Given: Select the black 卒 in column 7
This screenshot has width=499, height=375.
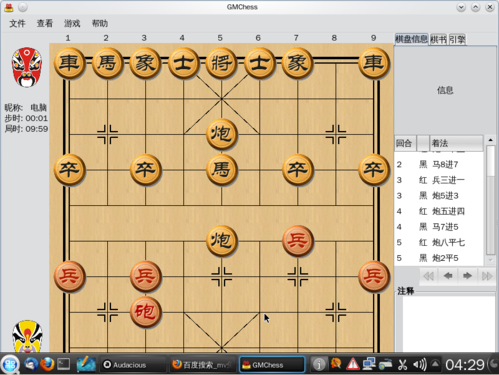Looking at the screenshot, I should (297, 170).
